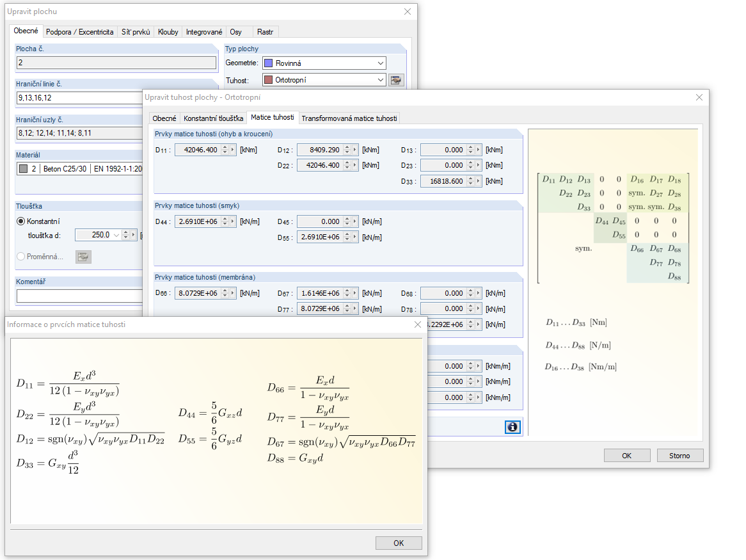Click stepper arrows on D68 field
Screen dimensions: 746x560
pos(471,294)
